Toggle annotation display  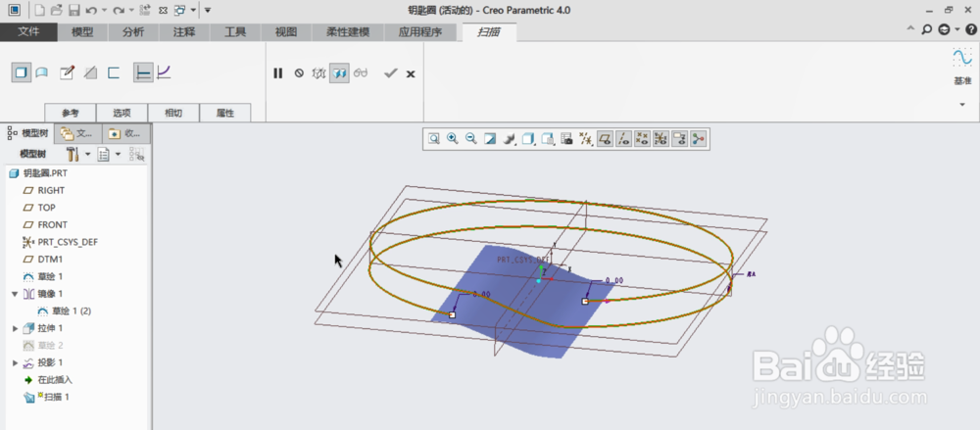[679, 139]
